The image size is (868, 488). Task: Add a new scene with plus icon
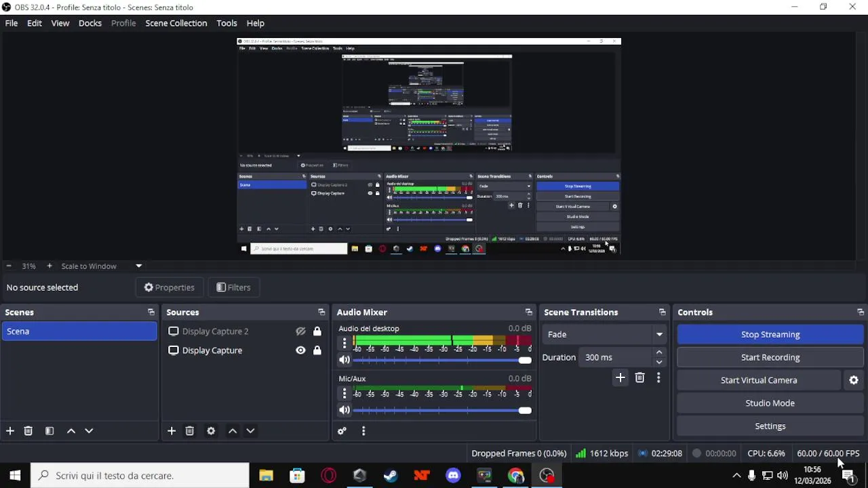click(x=10, y=431)
